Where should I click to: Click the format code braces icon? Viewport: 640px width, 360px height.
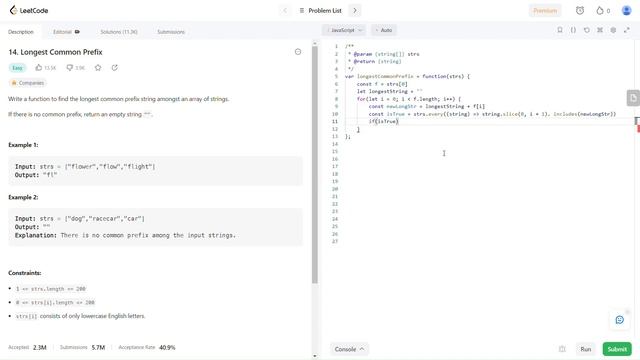[573, 30]
